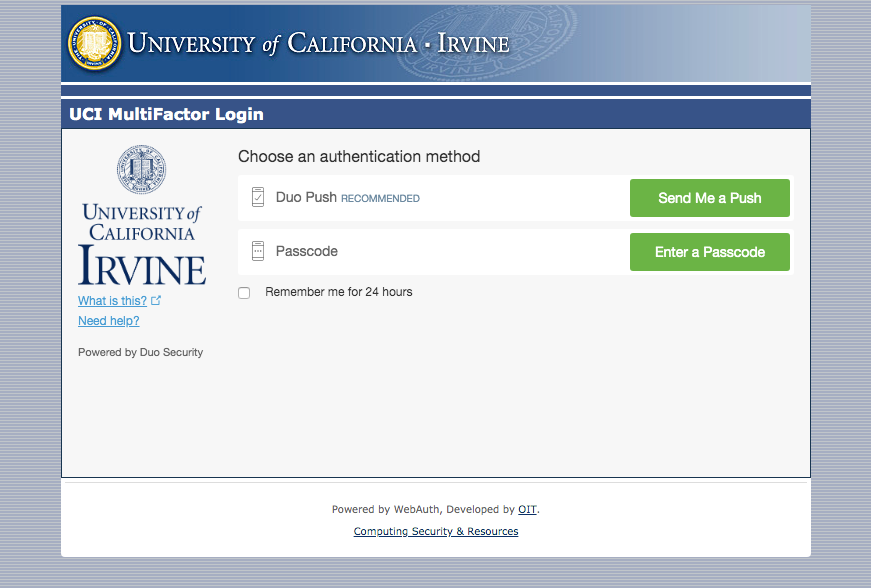Toggle Remember me for 24 hours checkbox

[244, 293]
